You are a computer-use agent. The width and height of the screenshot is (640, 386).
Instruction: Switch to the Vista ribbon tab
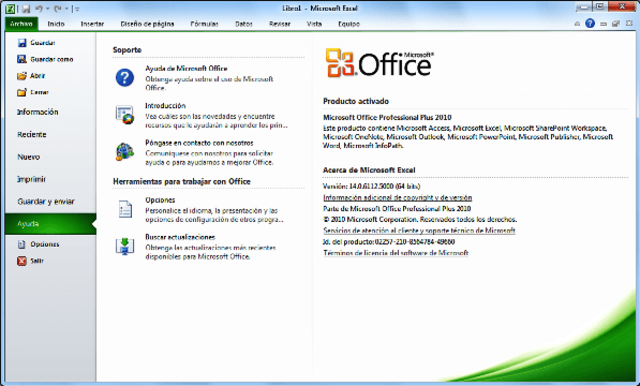point(314,24)
